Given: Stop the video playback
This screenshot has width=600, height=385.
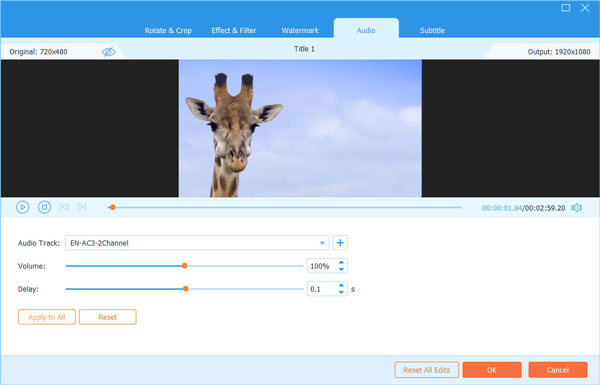Looking at the screenshot, I should [44, 207].
